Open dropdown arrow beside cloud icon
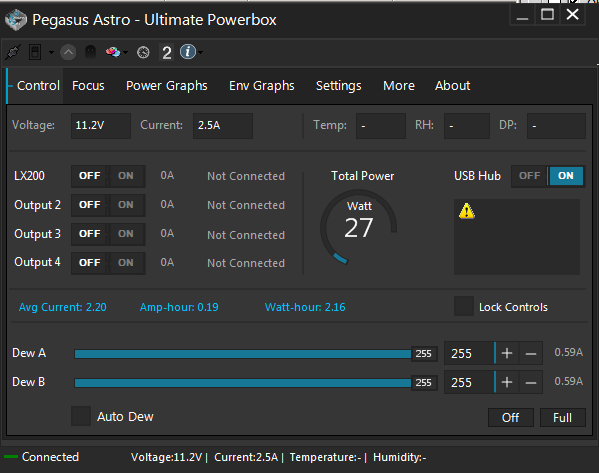Screen dimensions: 599x473 click(x=126, y=52)
